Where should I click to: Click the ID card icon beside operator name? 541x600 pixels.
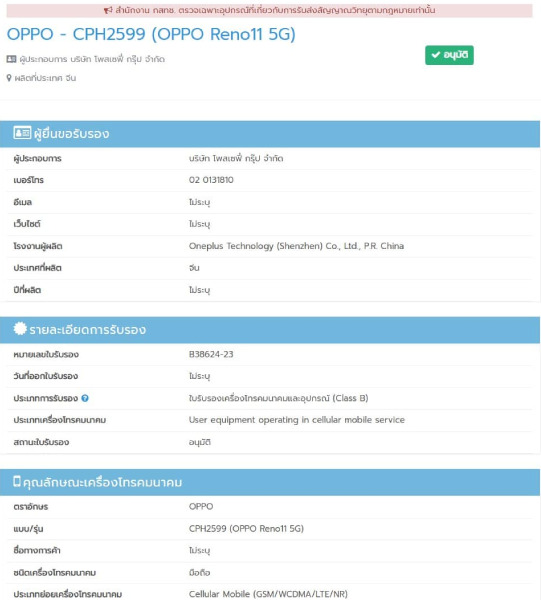coord(11,59)
